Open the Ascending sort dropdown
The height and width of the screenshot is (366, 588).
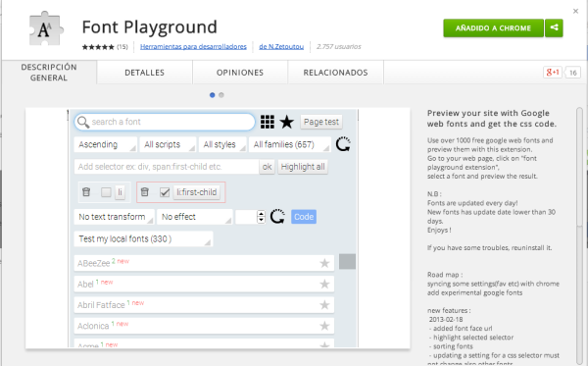click(106, 144)
